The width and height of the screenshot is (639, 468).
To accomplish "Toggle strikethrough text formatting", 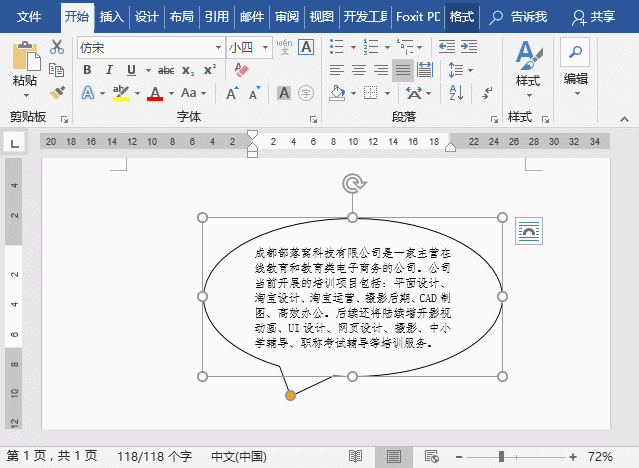I will [165, 70].
